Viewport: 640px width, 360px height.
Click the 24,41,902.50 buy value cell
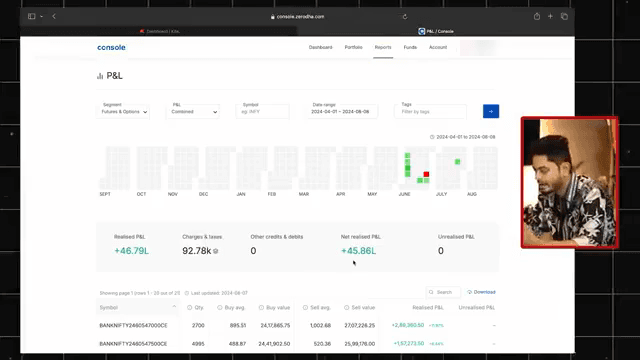pos(274,344)
